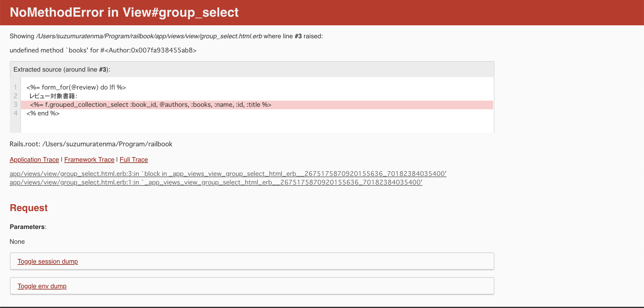This screenshot has height=308, width=644.
Task: Click the Rails.root path text
Action: tap(91, 144)
